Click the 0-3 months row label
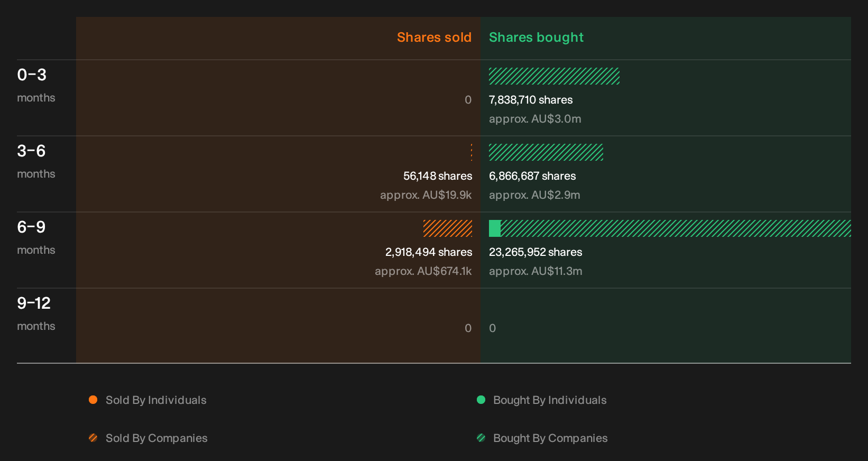This screenshot has width=868, height=461. [36, 85]
